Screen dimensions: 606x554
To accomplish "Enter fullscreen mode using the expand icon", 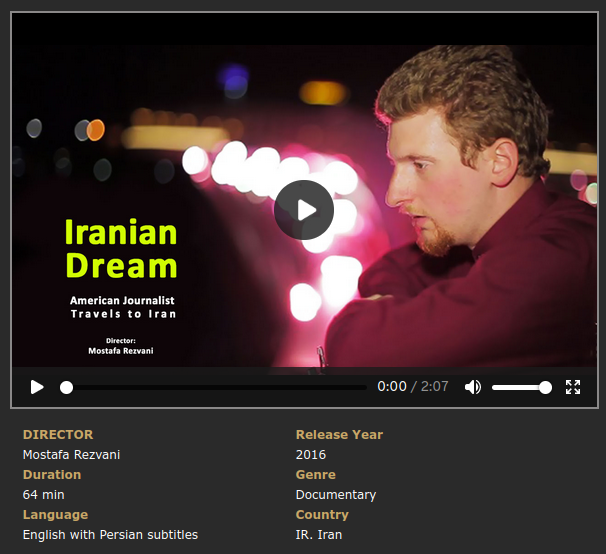I will click(573, 387).
